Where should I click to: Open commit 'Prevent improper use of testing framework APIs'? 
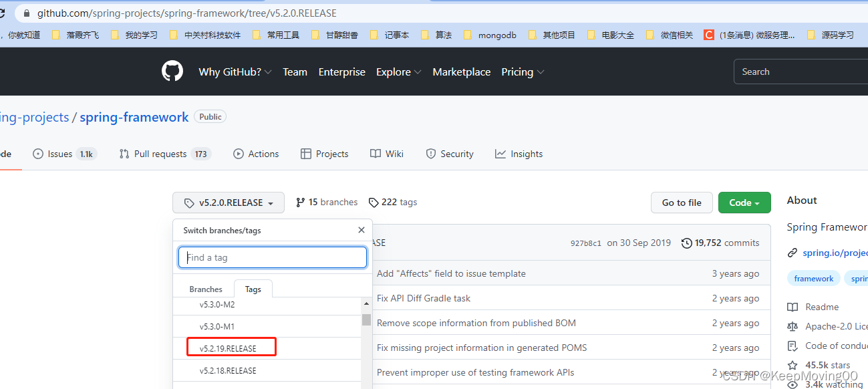click(475, 372)
